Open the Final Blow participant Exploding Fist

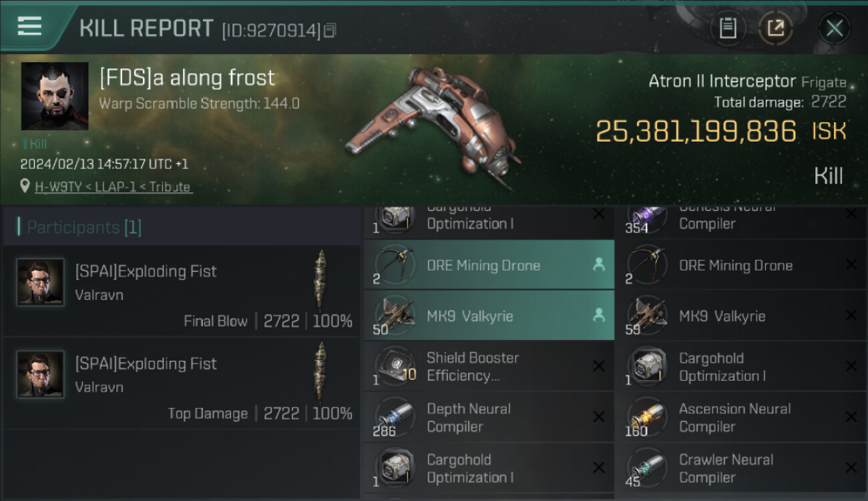pos(182,291)
